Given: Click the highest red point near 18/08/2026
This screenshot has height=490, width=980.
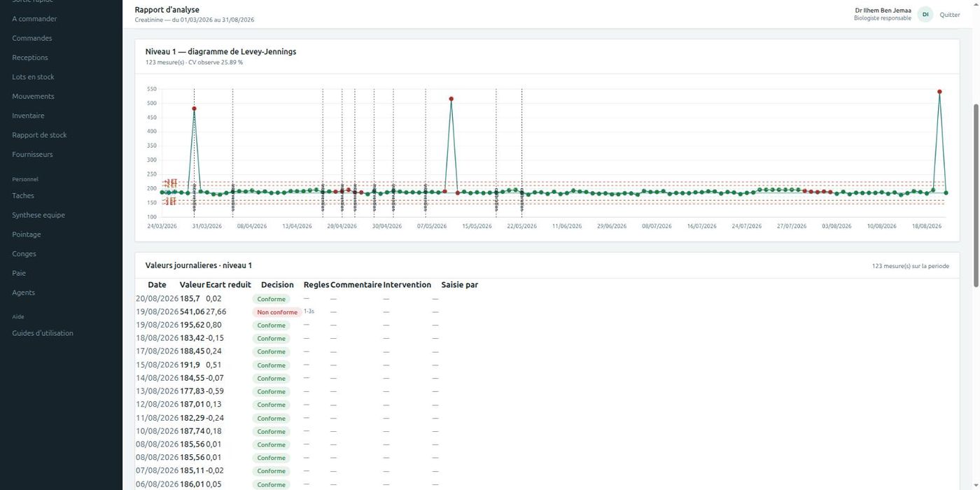Looking at the screenshot, I should click(939, 92).
